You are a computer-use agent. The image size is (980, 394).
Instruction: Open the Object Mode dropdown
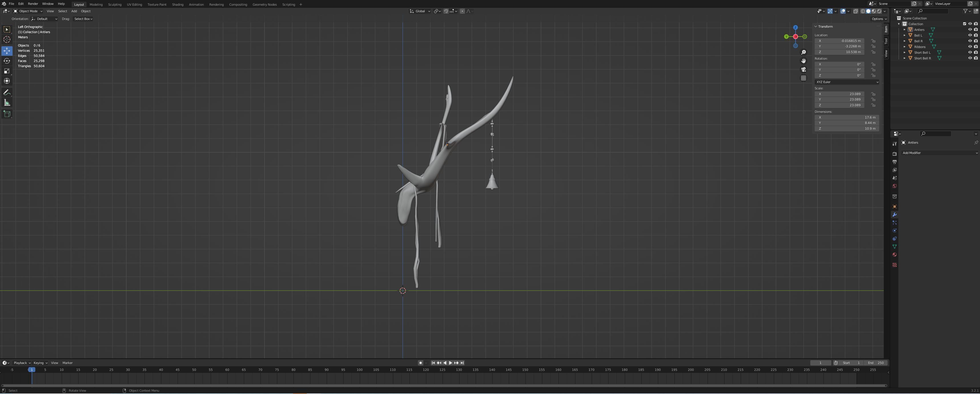28,11
